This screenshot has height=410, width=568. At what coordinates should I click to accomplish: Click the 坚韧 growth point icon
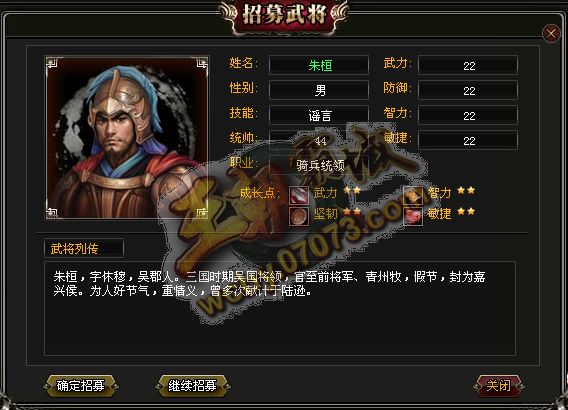click(x=299, y=216)
